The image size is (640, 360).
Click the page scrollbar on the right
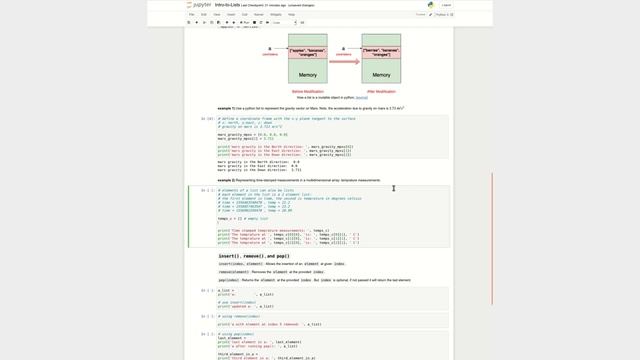coord(492,239)
